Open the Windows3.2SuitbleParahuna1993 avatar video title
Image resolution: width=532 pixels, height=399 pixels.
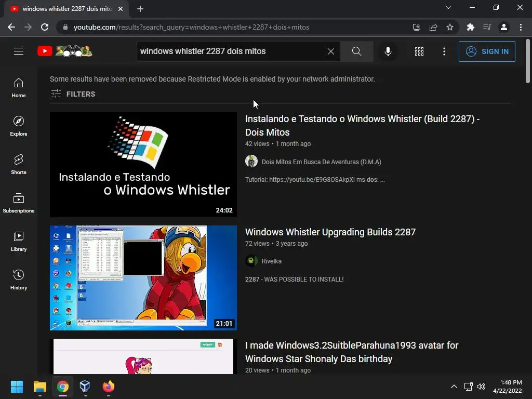click(x=352, y=352)
